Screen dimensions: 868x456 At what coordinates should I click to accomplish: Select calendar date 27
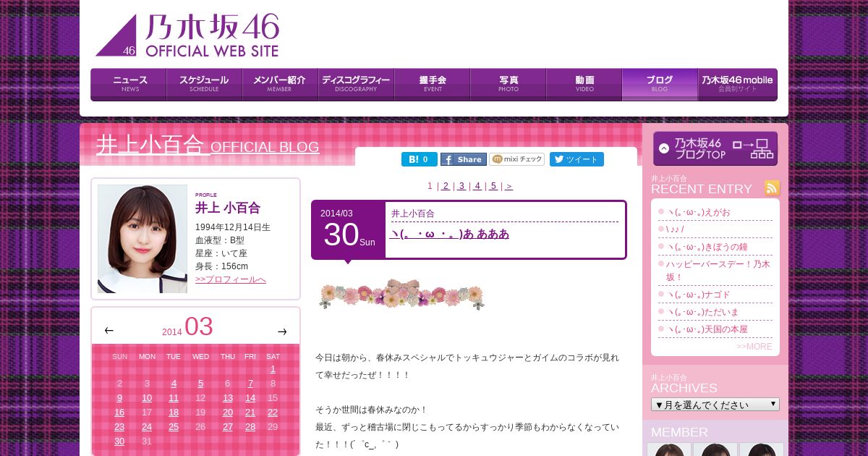[x=228, y=427]
